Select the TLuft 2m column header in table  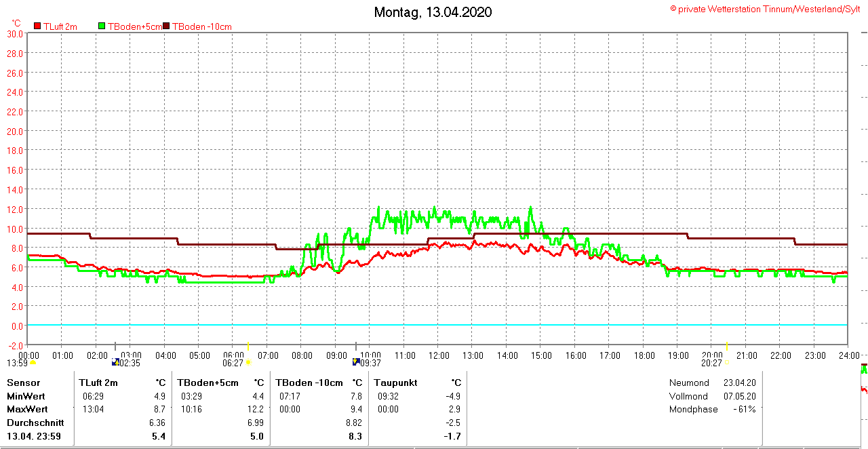coord(98,383)
